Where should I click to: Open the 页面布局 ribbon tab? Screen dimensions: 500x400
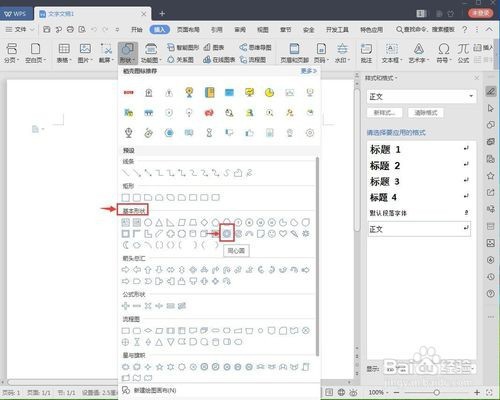(188, 30)
